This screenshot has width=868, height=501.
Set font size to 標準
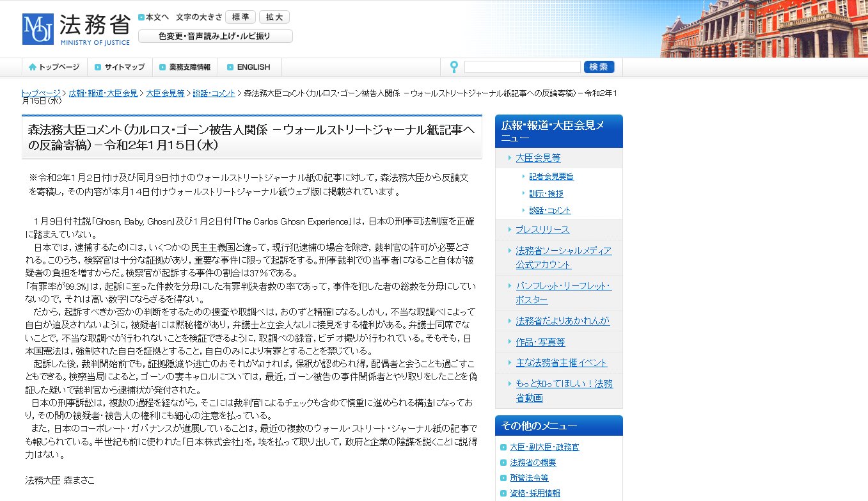241,17
